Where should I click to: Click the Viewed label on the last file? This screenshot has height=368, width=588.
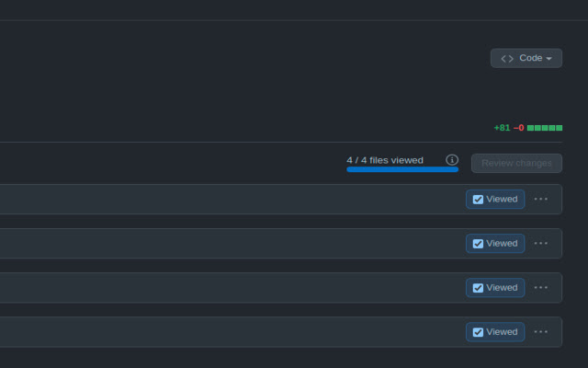coord(502,332)
